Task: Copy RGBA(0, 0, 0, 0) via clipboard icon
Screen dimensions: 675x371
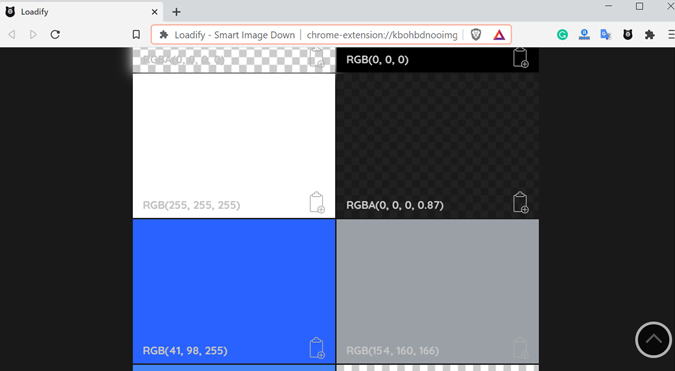Action: pyautogui.click(x=317, y=58)
